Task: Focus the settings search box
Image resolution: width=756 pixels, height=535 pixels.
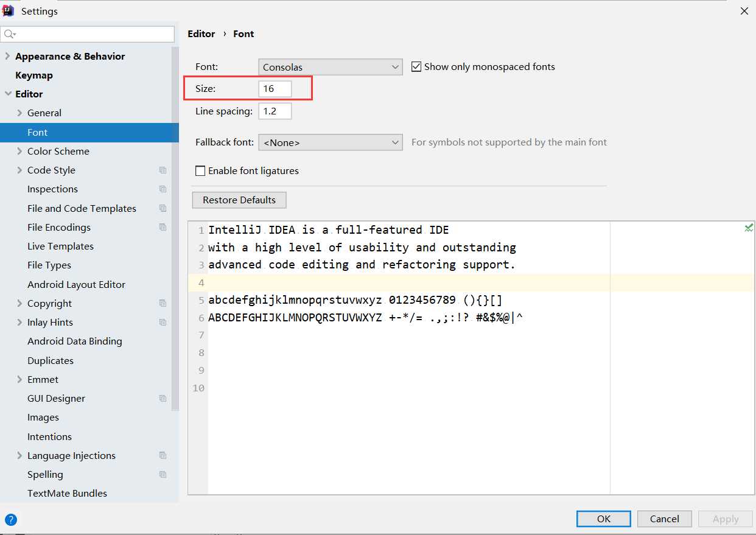Action: [x=91, y=34]
